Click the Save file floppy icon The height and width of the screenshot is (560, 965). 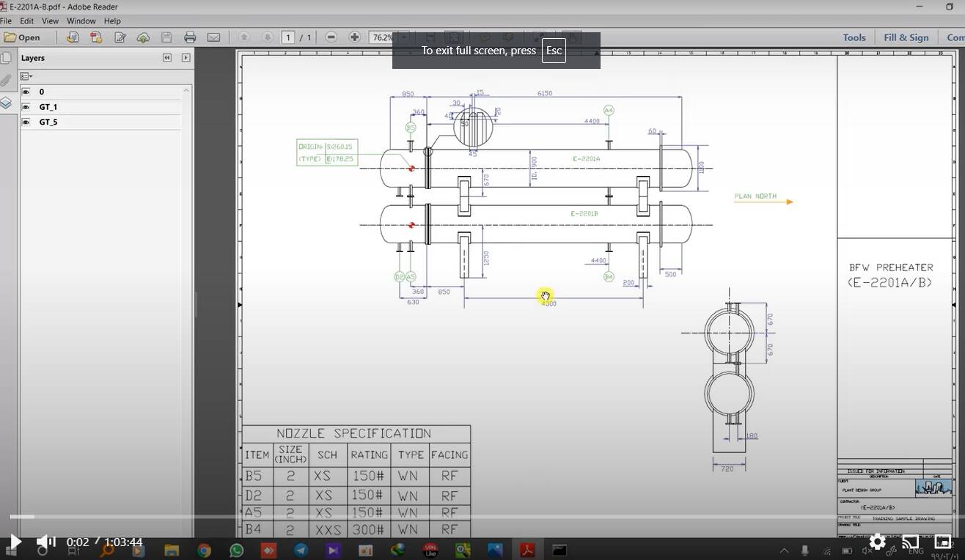point(166,37)
